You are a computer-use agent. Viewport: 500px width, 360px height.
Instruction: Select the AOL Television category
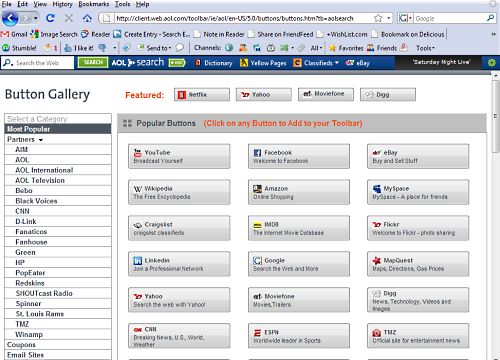58,180
